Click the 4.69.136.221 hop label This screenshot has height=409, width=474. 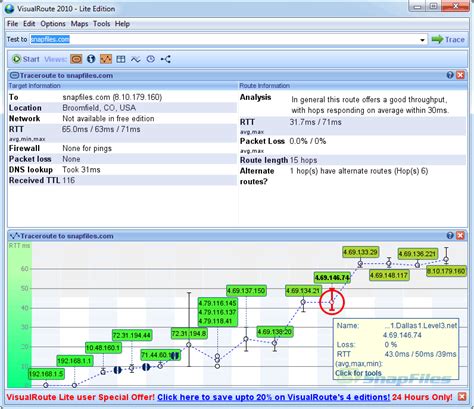(417, 254)
